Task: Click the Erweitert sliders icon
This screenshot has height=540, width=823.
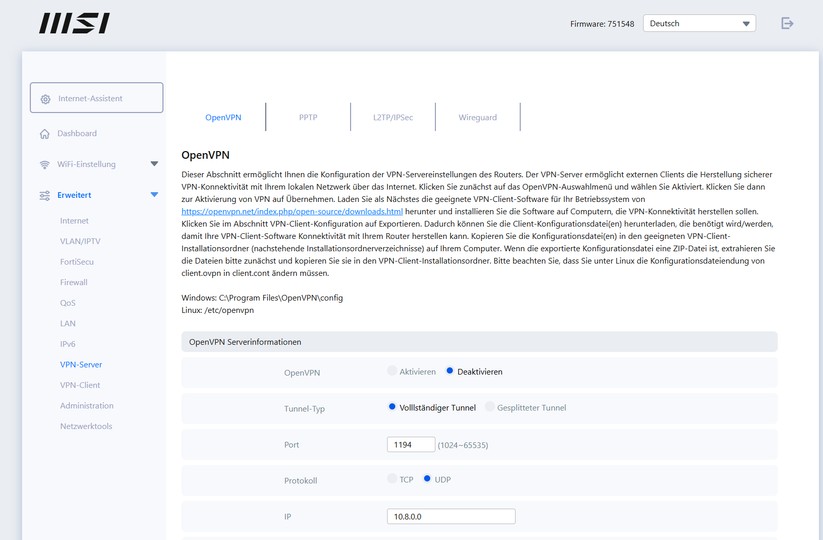Action: (x=45, y=195)
